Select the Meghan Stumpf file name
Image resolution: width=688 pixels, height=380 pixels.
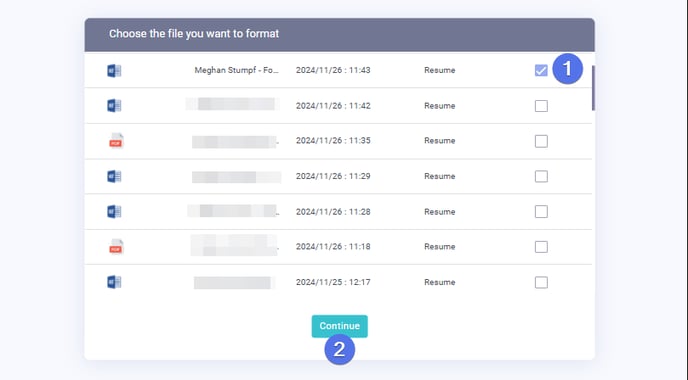pos(236,70)
